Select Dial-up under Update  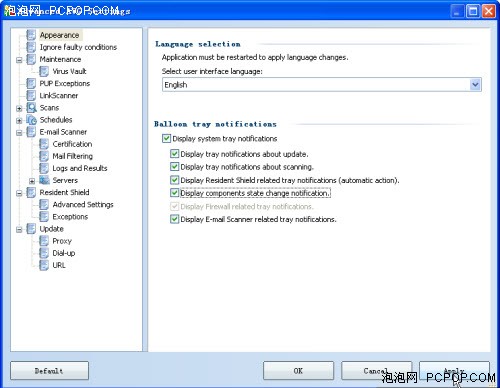point(64,253)
